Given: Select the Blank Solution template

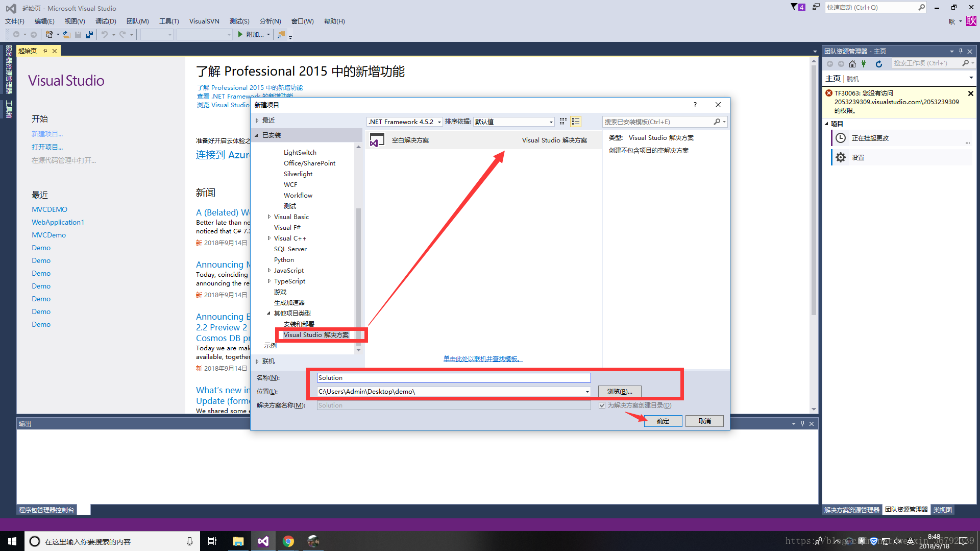Looking at the screenshot, I should (x=483, y=140).
